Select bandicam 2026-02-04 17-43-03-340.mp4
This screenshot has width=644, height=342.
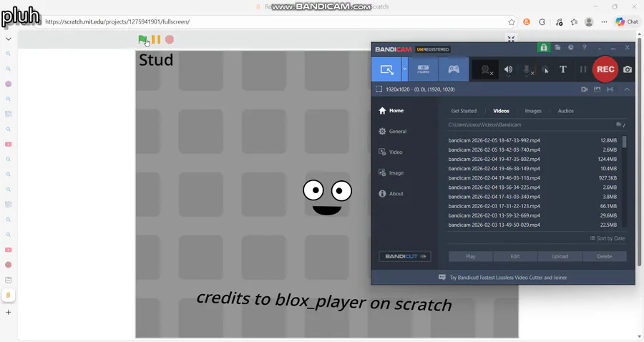click(532, 197)
